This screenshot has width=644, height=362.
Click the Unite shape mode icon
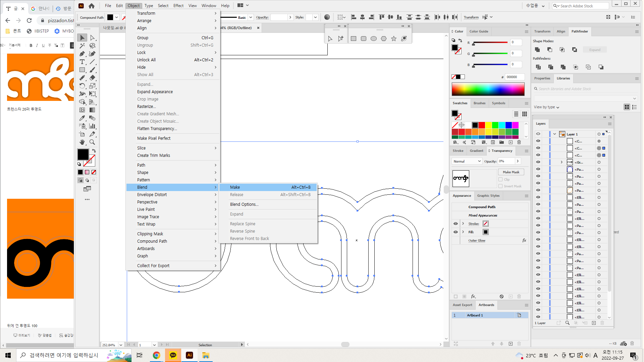pyautogui.click(x=537, y=50)
